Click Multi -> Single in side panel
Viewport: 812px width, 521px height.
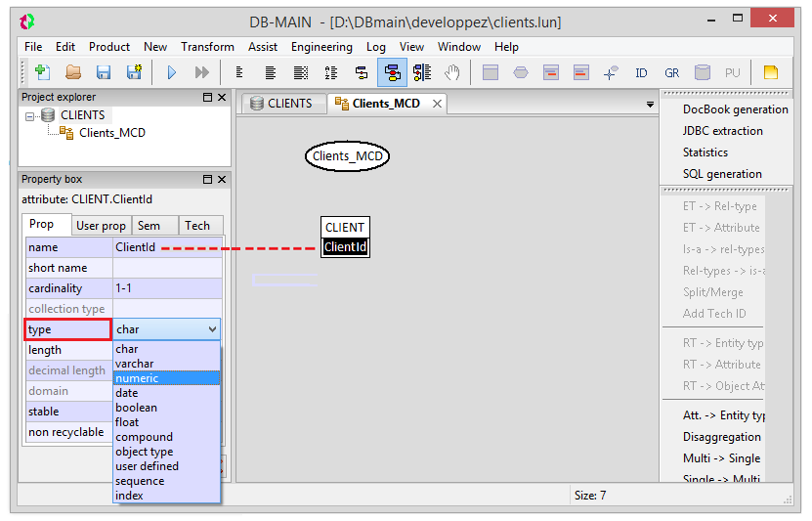[x=721, y=458]
